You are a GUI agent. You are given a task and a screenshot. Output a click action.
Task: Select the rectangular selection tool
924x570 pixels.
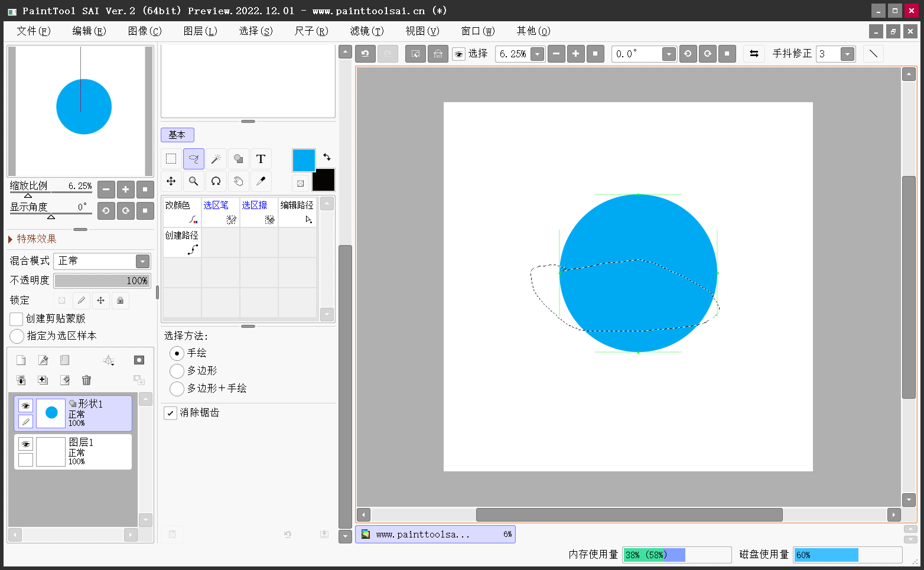[171, 159]
